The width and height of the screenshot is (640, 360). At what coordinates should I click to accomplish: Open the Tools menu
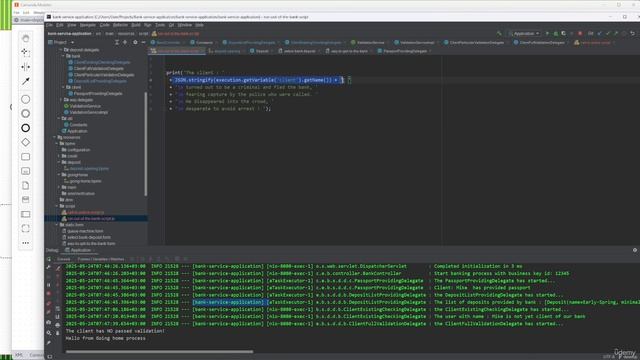pyautogui.click(x=160, y=25)
